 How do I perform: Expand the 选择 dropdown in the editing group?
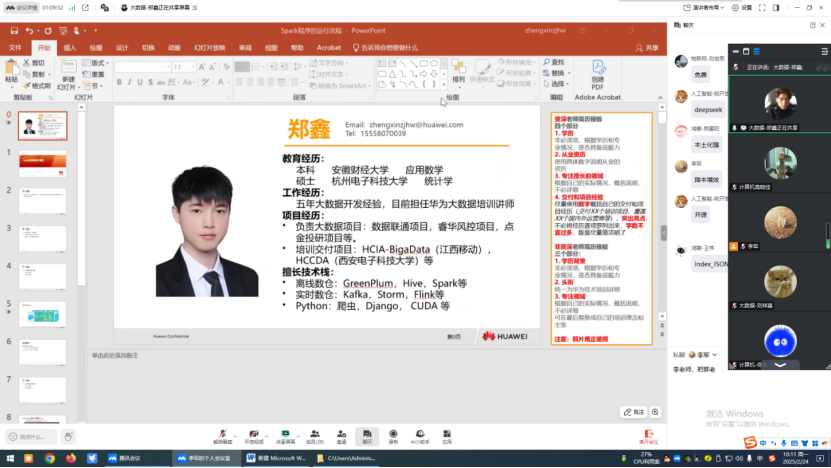tap(558, 84)
